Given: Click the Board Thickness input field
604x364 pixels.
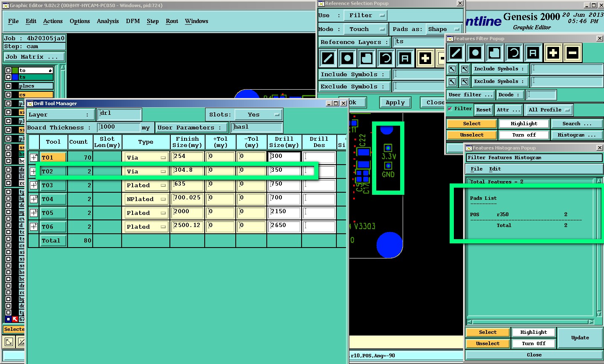Looking at the screenshot, I should point(119,127).
